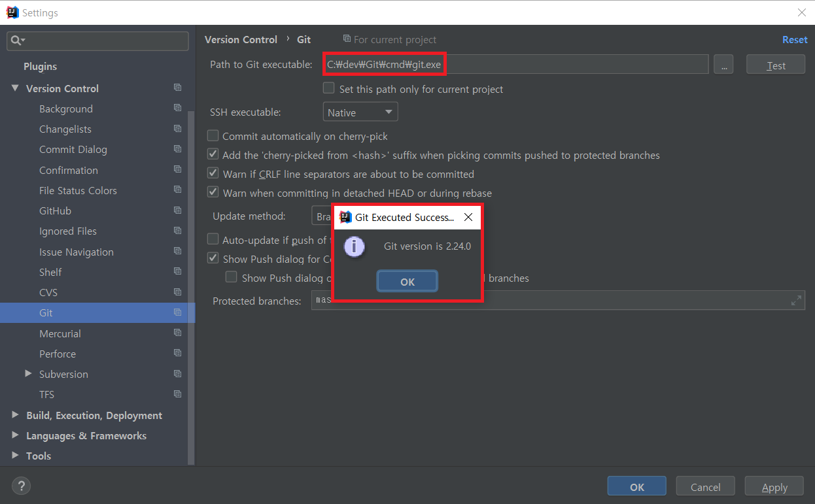Expand Build, Execution, Deployment section
Screen dimensions: 815x504
[x=15, y=415]
